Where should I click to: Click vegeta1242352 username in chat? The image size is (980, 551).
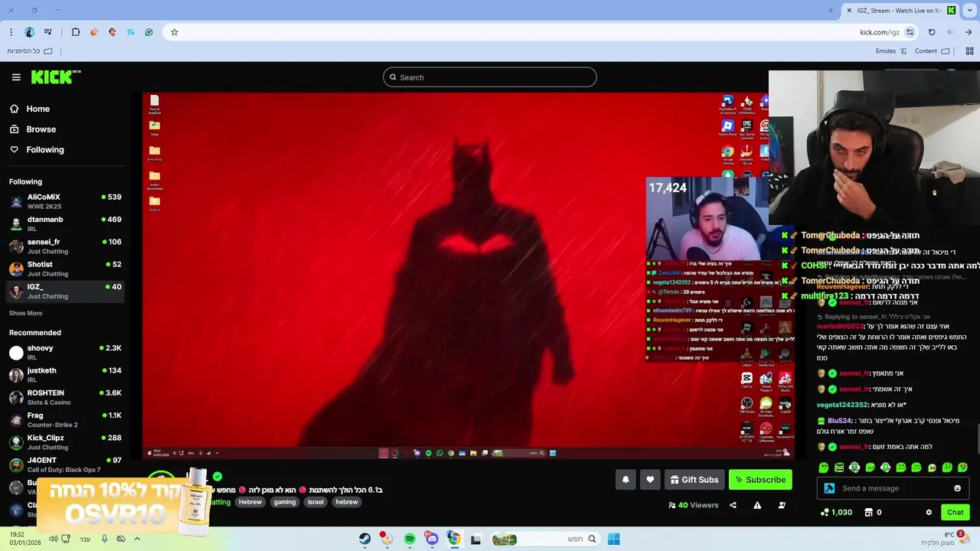(x=842, y=405)
